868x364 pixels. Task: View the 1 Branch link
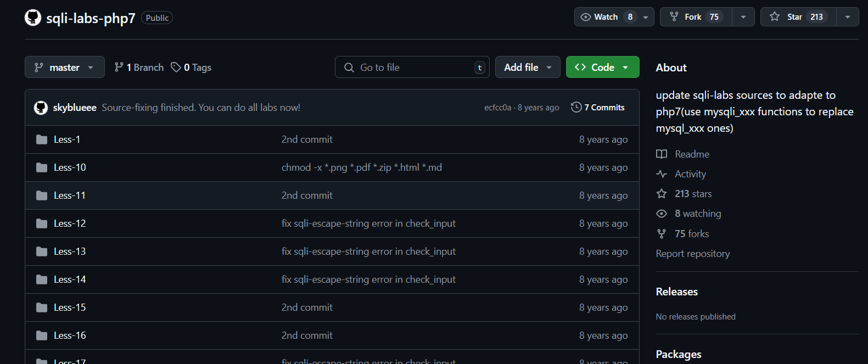(139, 67)
